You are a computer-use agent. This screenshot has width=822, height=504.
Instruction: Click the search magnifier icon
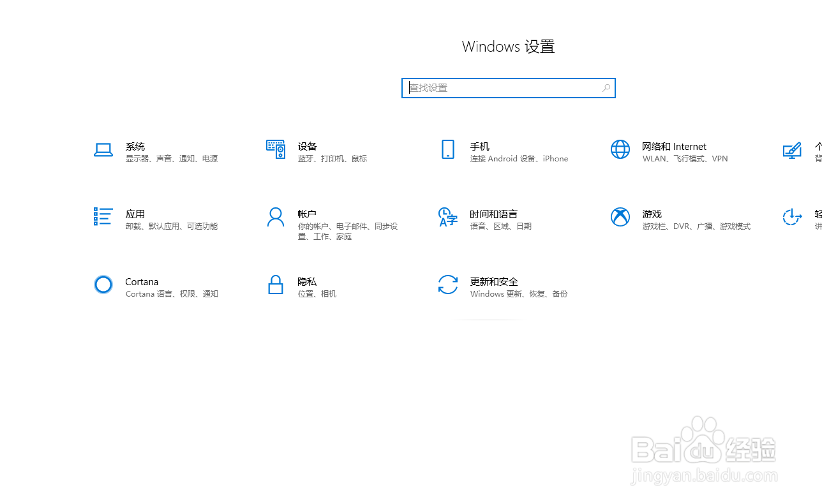(x=606, y=88)
